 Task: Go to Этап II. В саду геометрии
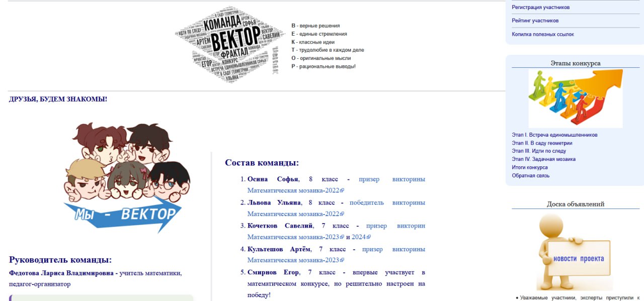pyautogui.click(x=542, y=143)
